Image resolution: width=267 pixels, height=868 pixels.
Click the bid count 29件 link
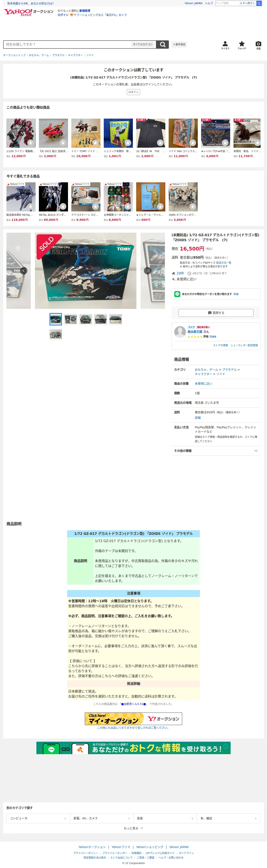pos(180,273)
